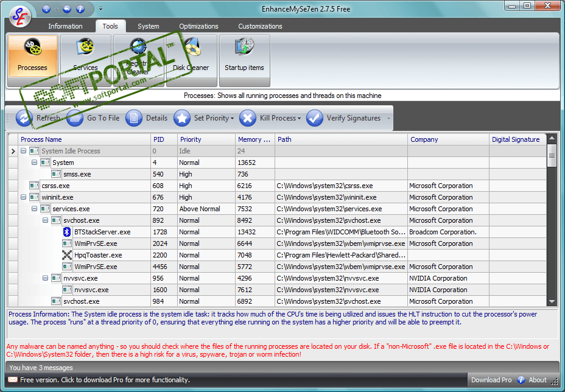Open the Registry Cleaner tool
The image size is (565, 392).
click(x=138, y=60)
